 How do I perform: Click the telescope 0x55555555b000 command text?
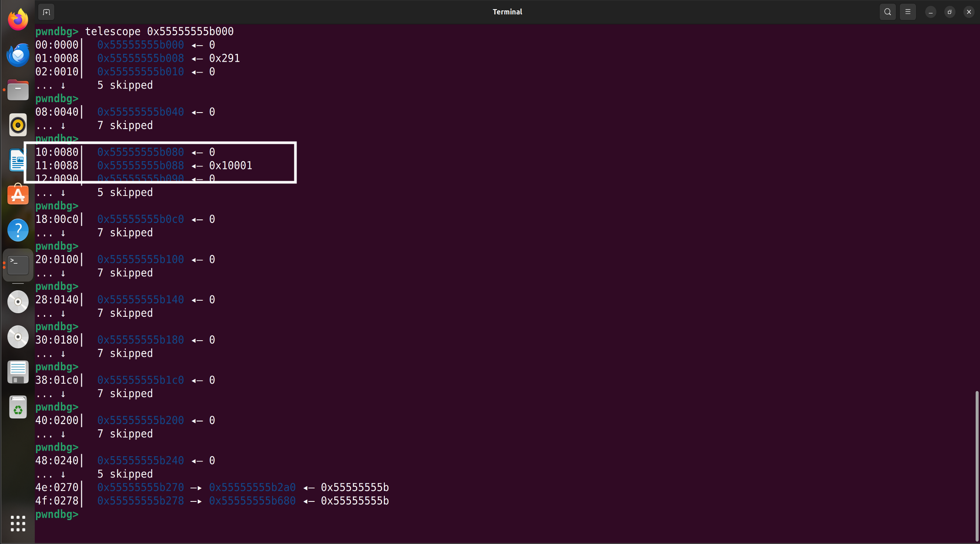pyautogui.click(x=159, y=31)
